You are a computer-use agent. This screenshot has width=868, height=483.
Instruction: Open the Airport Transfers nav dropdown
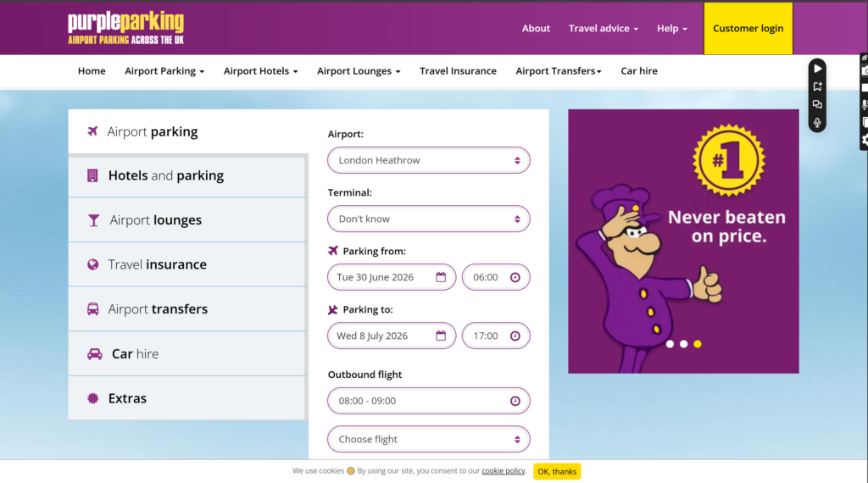tap(559, 71)
